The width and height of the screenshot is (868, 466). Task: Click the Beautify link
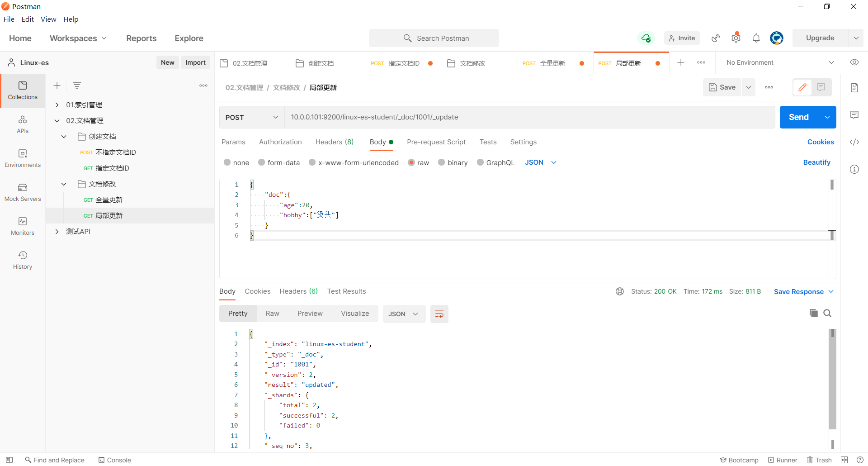tap(816, 162)
